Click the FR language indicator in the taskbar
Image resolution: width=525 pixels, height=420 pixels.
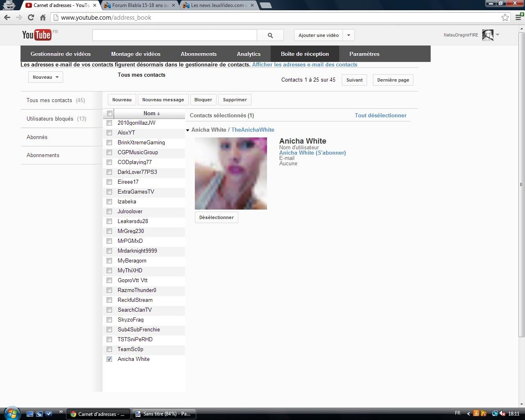point(458,413)
